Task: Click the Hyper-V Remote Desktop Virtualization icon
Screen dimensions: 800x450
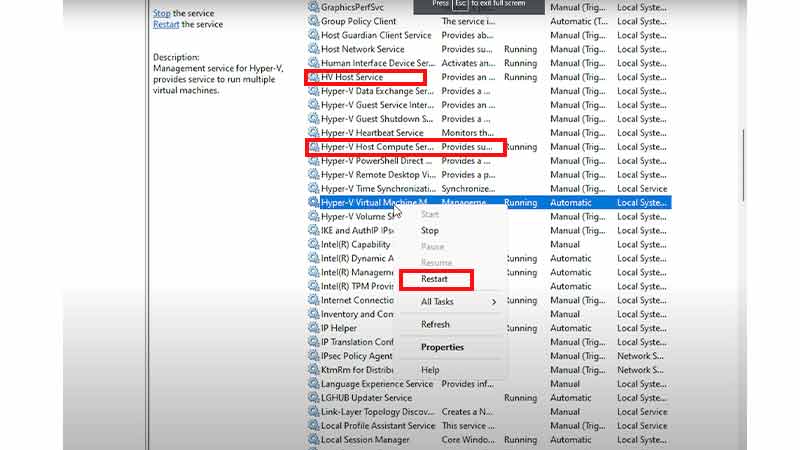Action: [x=313, y=174]
